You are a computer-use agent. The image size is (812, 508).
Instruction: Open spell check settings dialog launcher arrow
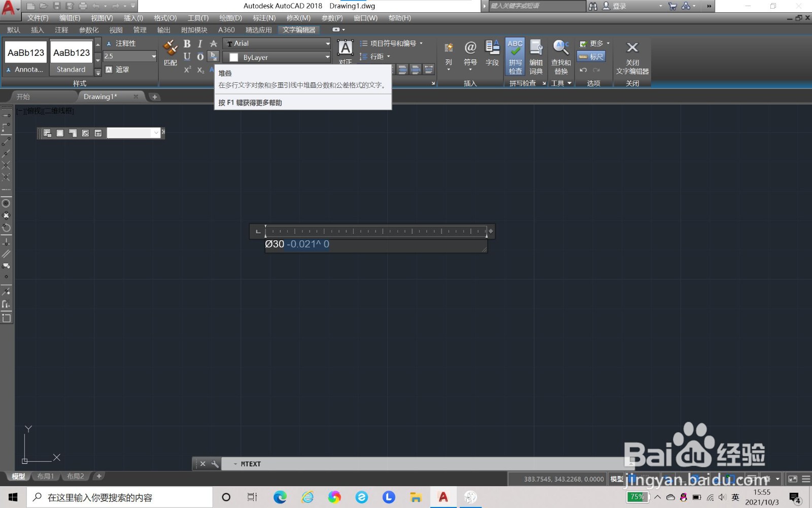544,83
